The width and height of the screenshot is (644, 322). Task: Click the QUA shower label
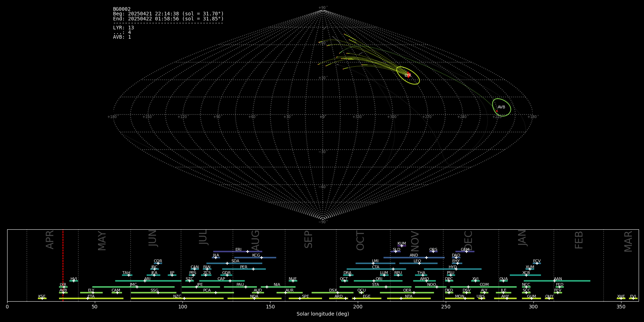click(503, 279)
